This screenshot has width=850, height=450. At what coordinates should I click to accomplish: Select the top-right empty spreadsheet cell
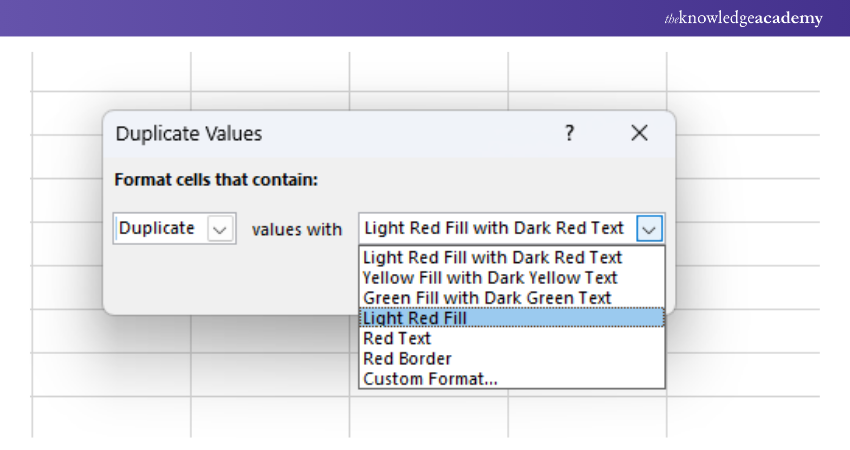click(x=743, y=71)
